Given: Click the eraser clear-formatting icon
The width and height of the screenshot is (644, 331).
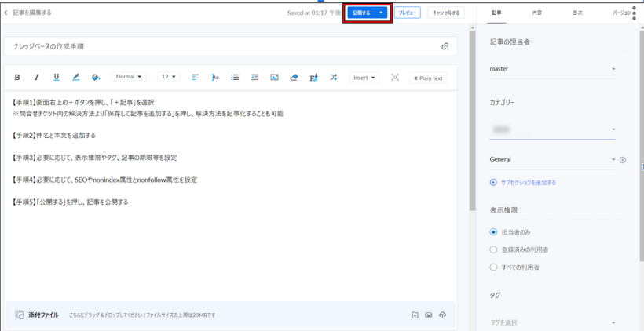Looking at the screenshot, I should tap(294, 78).
